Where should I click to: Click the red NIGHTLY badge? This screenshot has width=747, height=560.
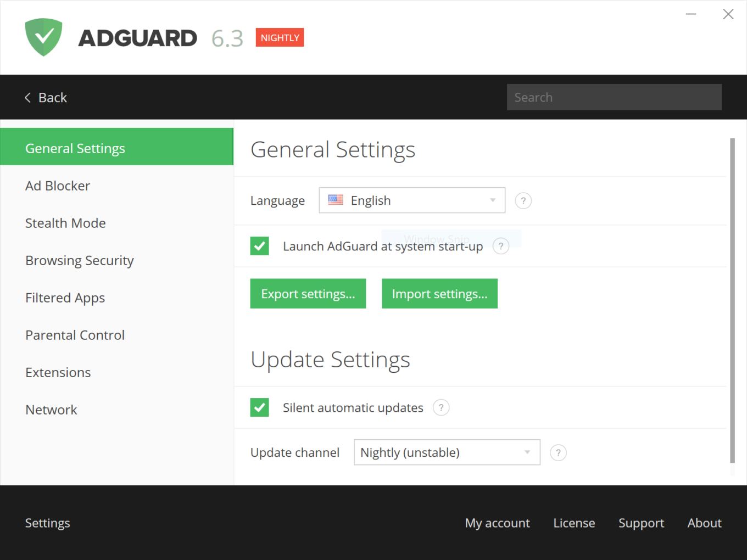280,37
